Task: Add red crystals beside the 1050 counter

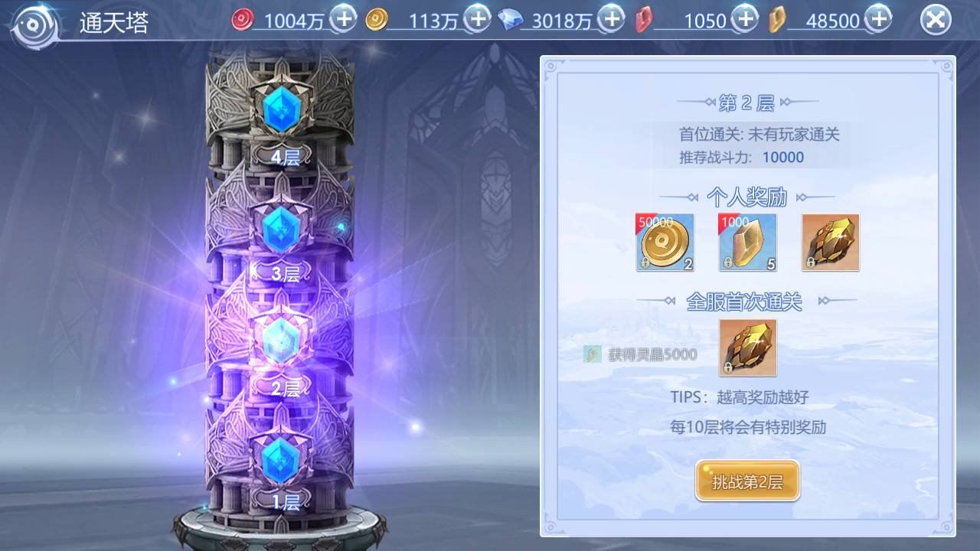Action: coord(744,18)
